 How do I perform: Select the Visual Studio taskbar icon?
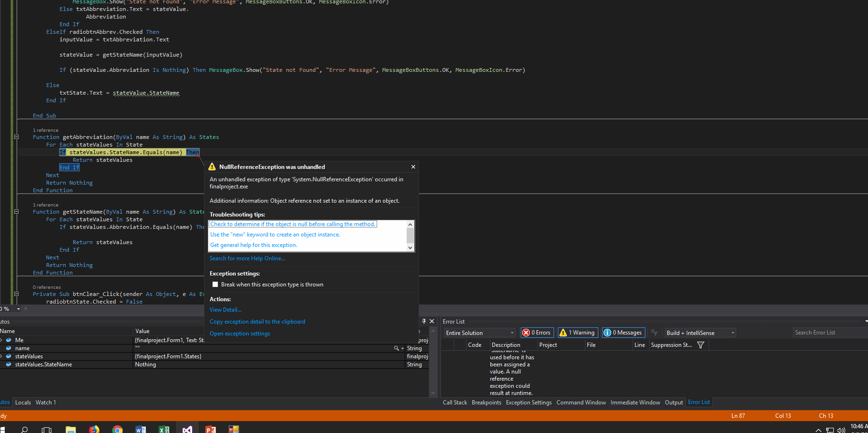(187, 428)
